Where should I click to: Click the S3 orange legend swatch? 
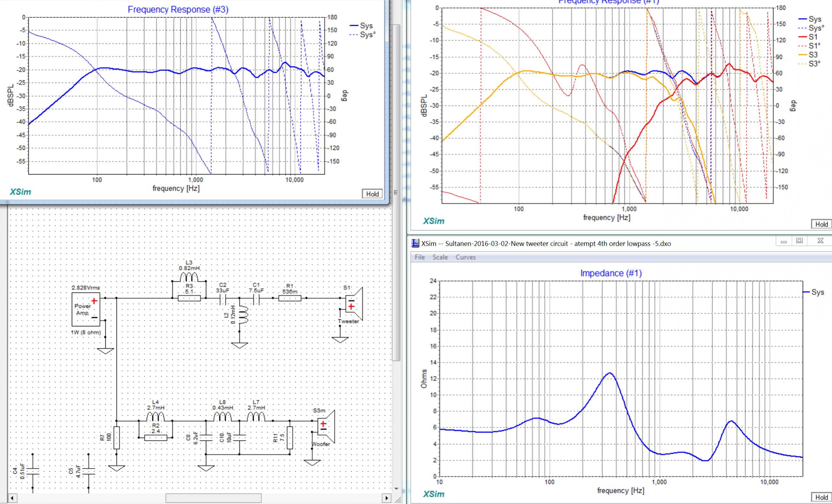coord(803,55)
